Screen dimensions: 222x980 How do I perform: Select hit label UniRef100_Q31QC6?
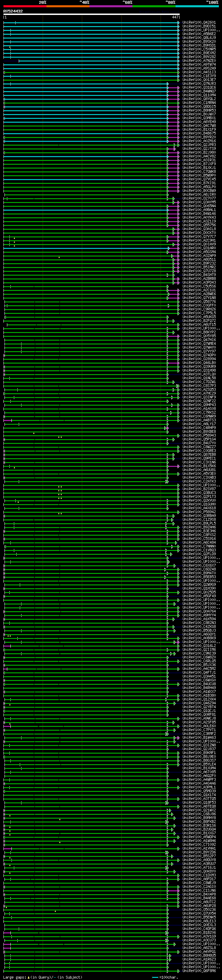point(199,88)
